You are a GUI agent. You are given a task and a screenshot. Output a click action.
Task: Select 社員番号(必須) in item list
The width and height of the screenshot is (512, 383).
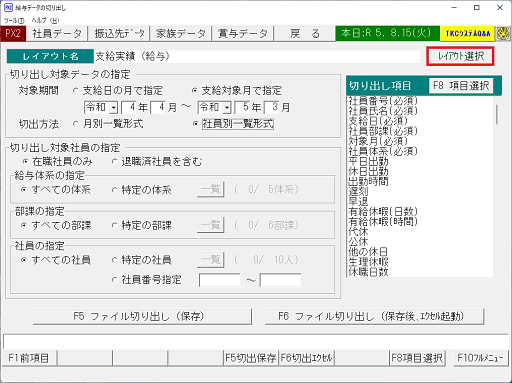[x=383, y=100]
